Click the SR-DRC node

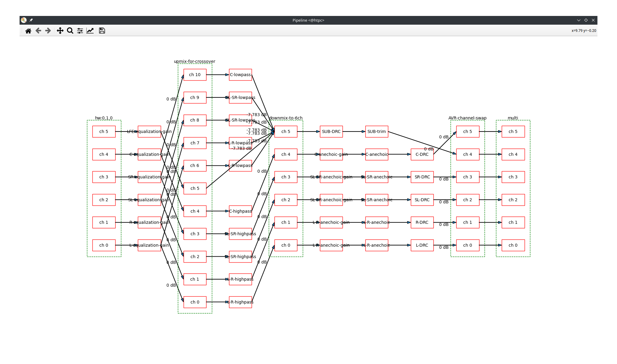[x=422, y=177]
